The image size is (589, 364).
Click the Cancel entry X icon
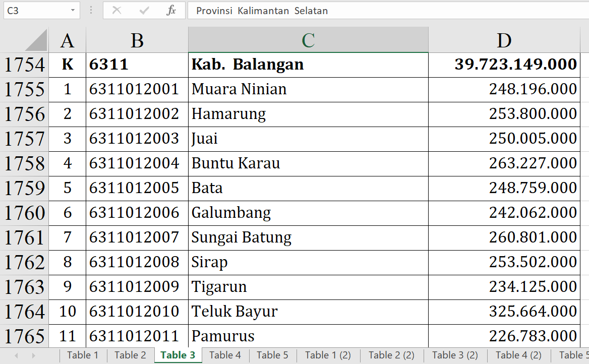116,11
